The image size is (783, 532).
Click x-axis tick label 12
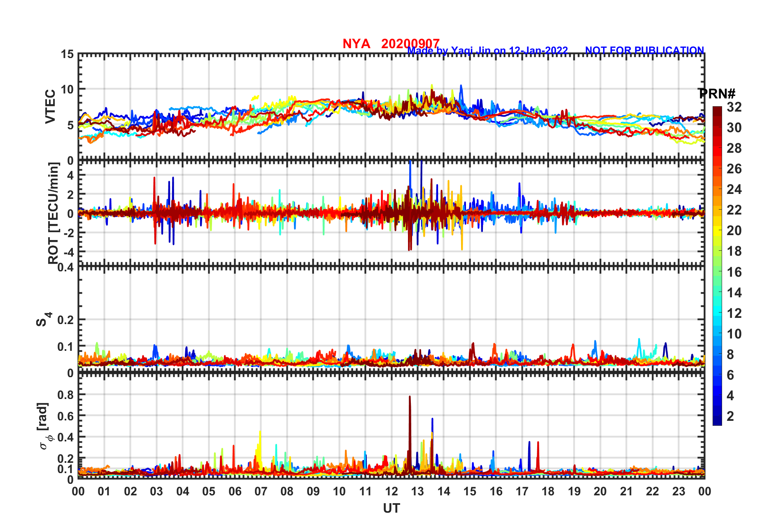tap(391, 491)
